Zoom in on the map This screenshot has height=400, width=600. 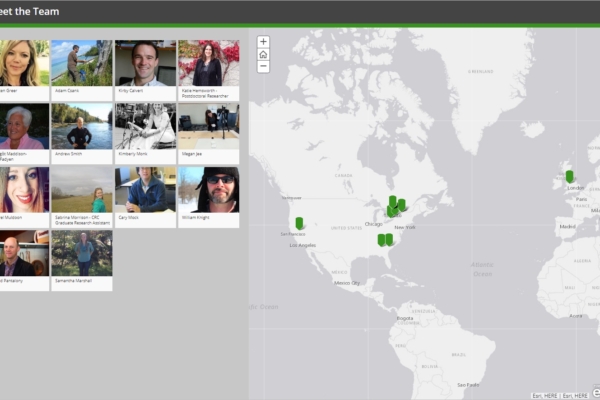click(263, 42)
